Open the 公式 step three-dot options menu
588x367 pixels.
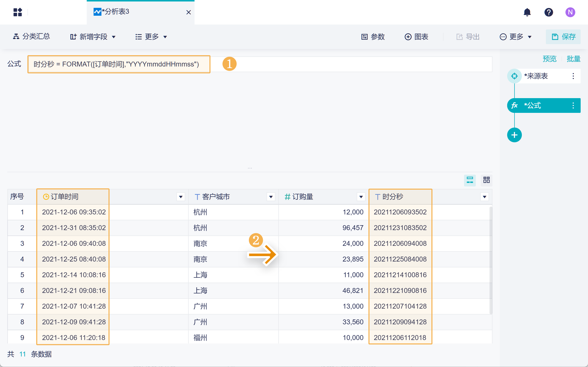[573, 105]
